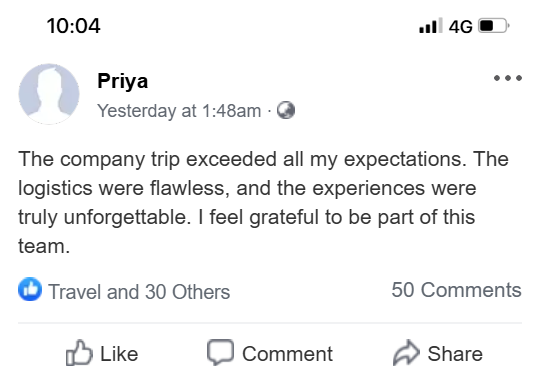Open Priya's profile name link
This screenshot has width=540, height=382.
[x=123, y=81]
